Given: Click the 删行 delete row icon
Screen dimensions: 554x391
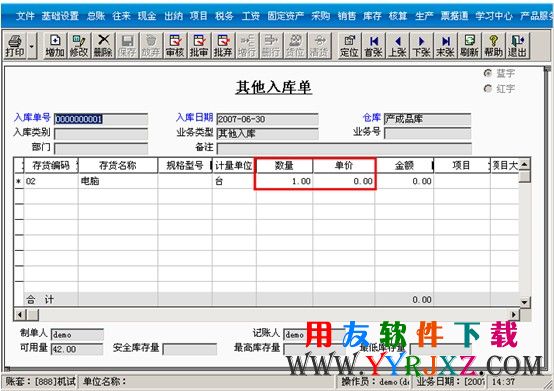Looking at the screenshot, I should click(271, 46).
